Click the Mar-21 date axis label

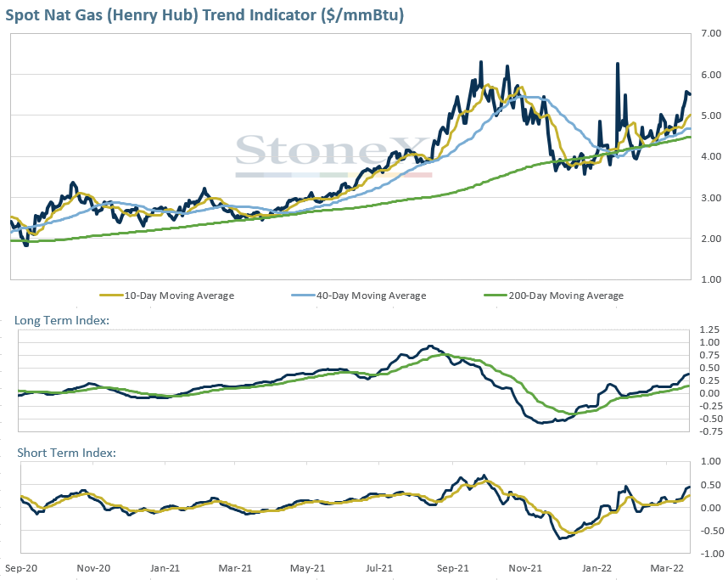coord(235,568)
